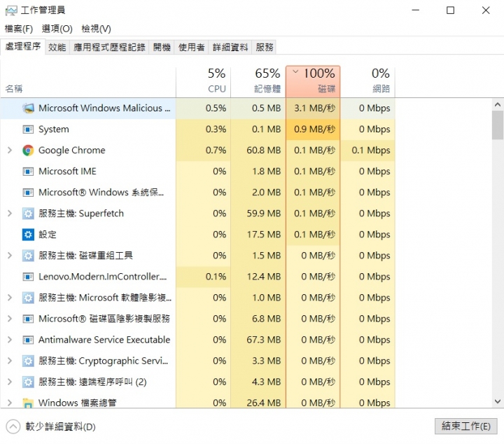Image resolution: width=504 pixels, height=444 pixels.
Task: Click the scrollbar down arrow
Action: click(x=498, y=401)
